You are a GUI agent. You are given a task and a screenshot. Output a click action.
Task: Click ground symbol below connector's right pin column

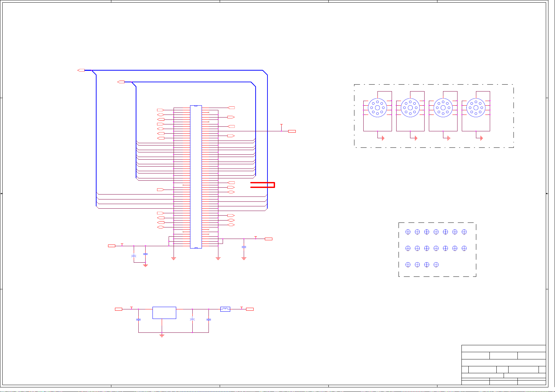point(218,259)
